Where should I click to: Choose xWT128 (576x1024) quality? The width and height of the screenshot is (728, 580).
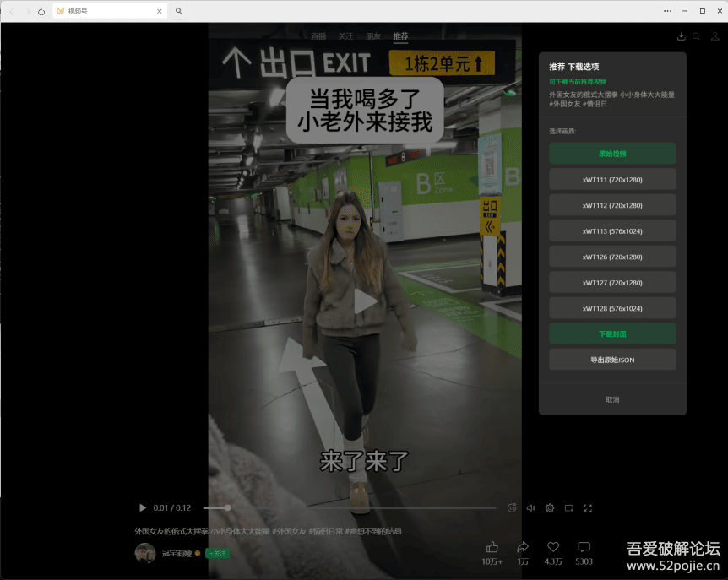pyautogui.click(x=612, y=308)
